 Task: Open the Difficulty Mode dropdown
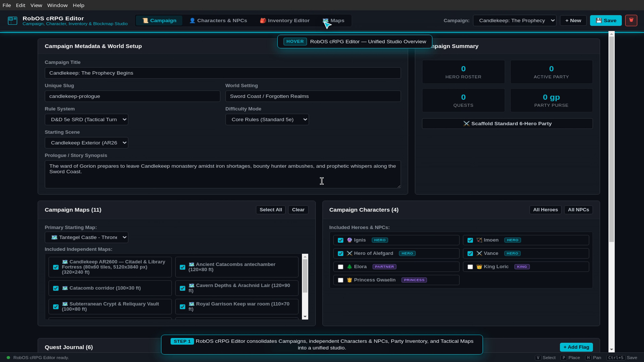point(267,120)
